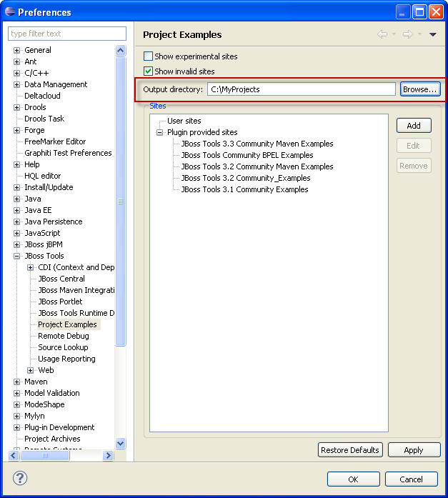Expand the Java preferences node
Viewport: 448px width, 498px height.
tap(16, 199)
